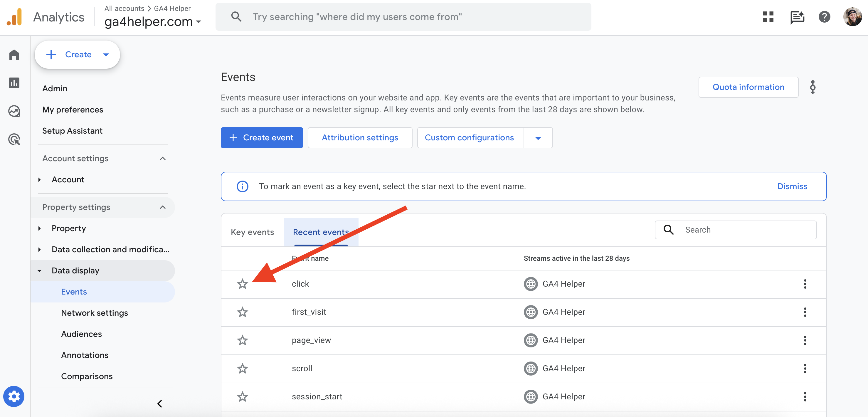Click the events Search field
Image resolution: width=868 pixels, height=417 pixels.
(x=741, y=230)
